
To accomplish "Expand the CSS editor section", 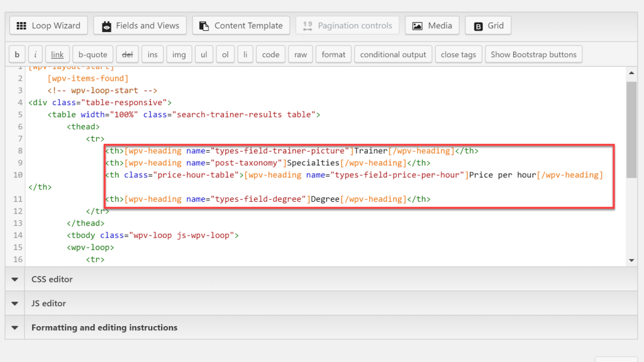I will 52,279.
